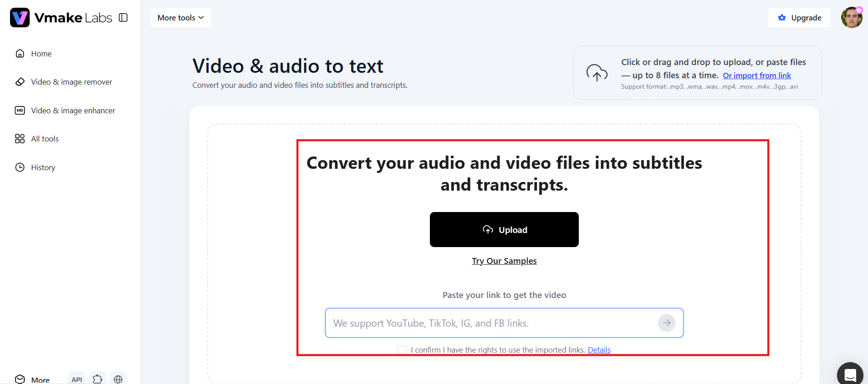Click the API button
Screen dimensions: 868x384
click(x=77, y=379)
